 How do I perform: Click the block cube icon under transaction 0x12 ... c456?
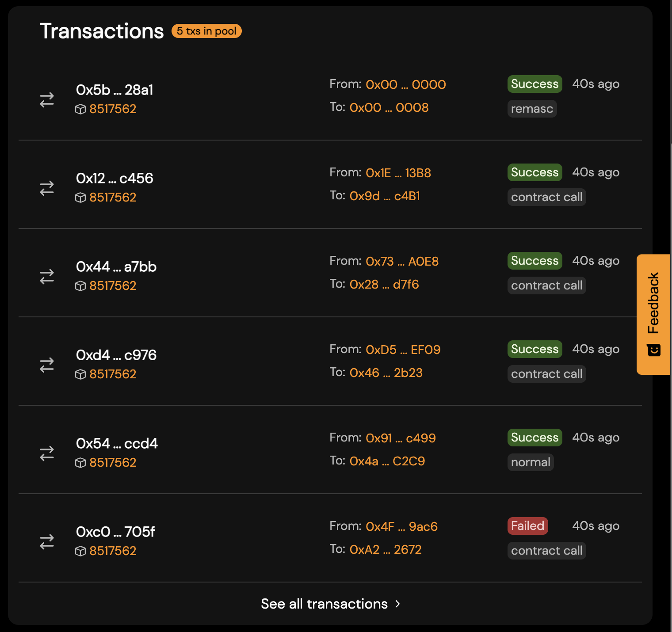point(80,198)
